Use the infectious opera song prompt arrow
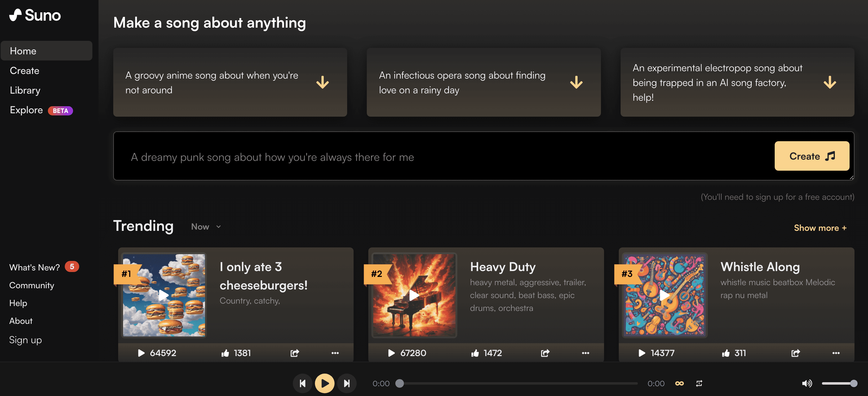Viewport: 868px width, 396px height. coord(576,82)
